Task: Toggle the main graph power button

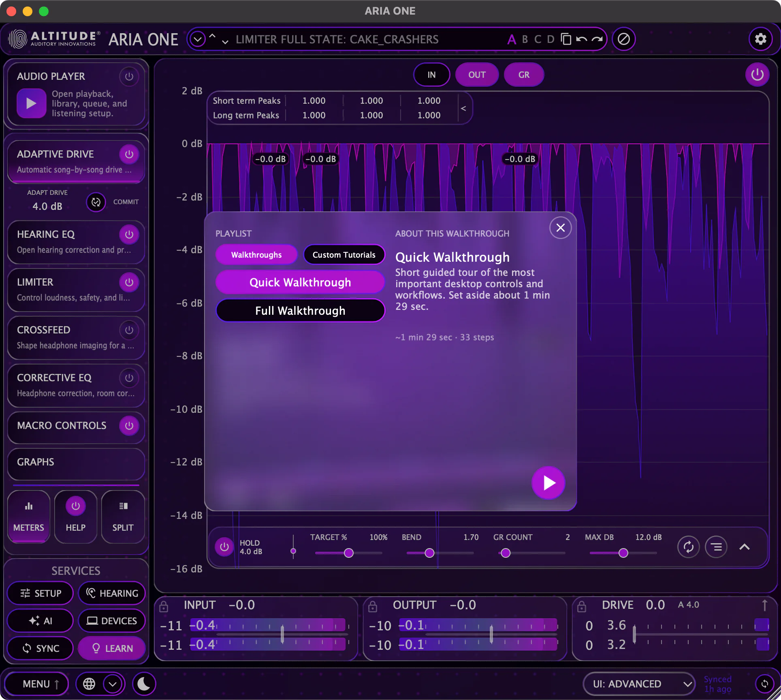Action: [x=757, y=75]
